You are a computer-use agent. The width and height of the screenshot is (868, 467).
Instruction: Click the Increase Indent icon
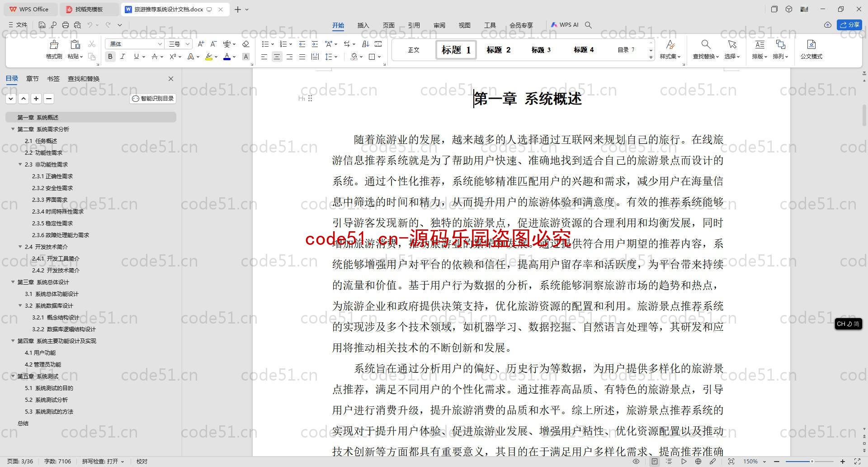coord(315,44)
